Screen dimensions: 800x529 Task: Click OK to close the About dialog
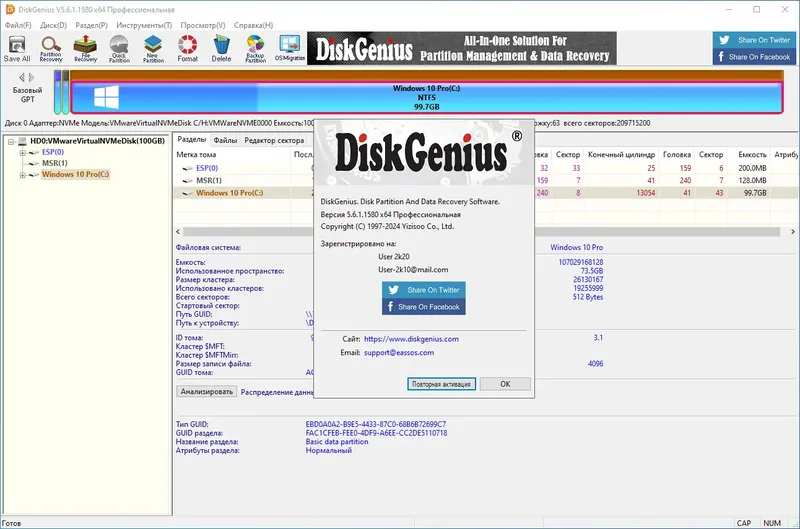(505, 384)
